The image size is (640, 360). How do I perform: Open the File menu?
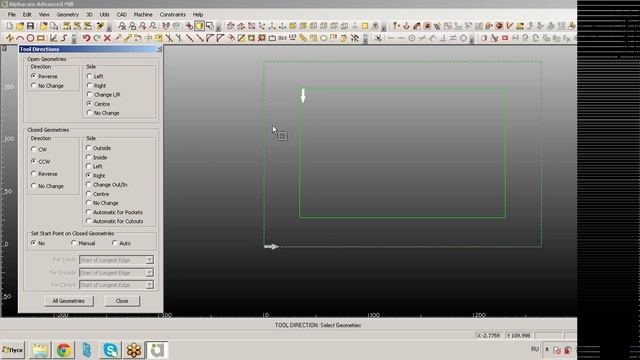click(x=12, y=14)
